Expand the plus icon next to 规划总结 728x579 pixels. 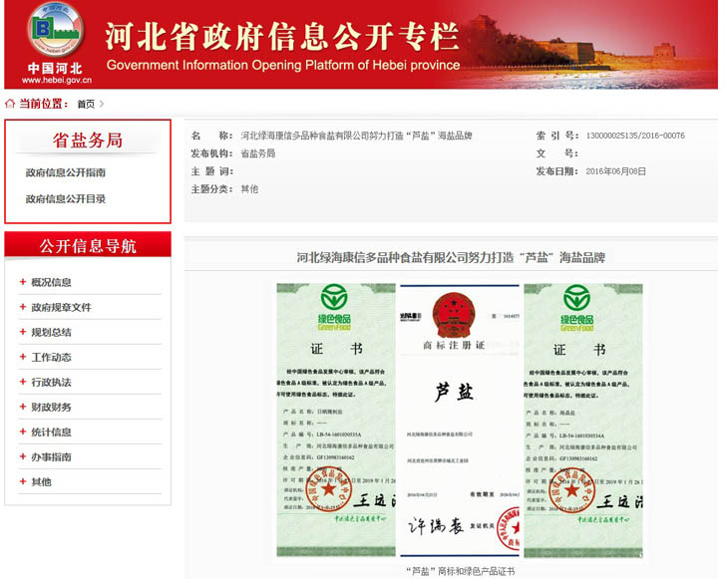23,332
